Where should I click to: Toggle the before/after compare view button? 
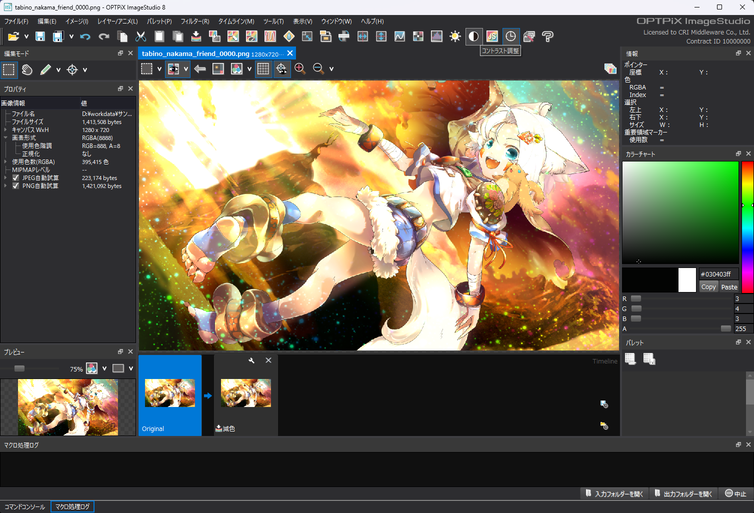point(173,69)
